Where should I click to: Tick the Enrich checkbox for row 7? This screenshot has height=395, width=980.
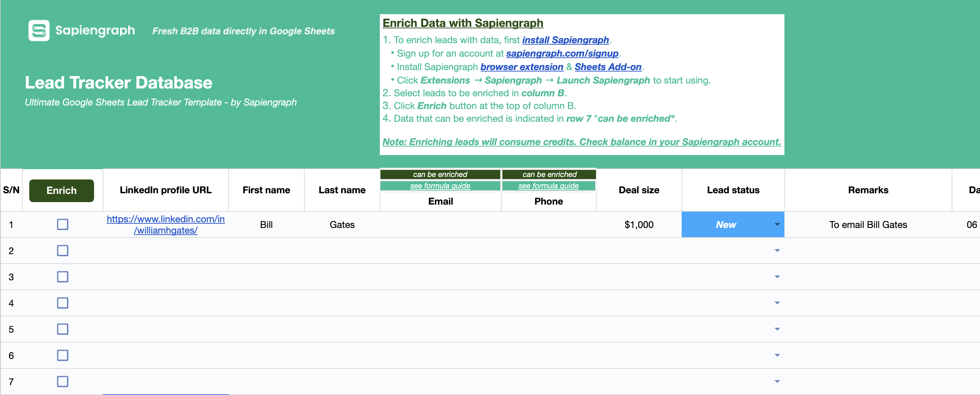pyautogui.click(x=63, y=381)
